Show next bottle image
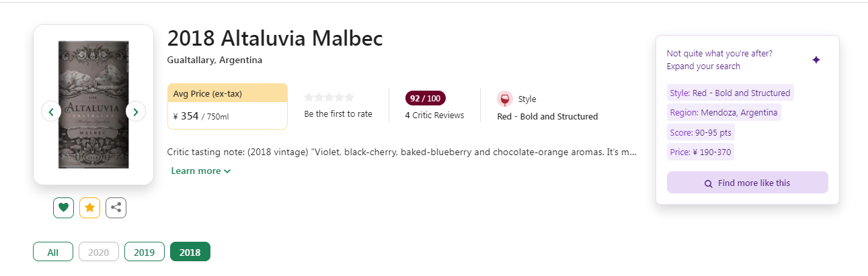868x276 pixels. (x=136, y=111)
